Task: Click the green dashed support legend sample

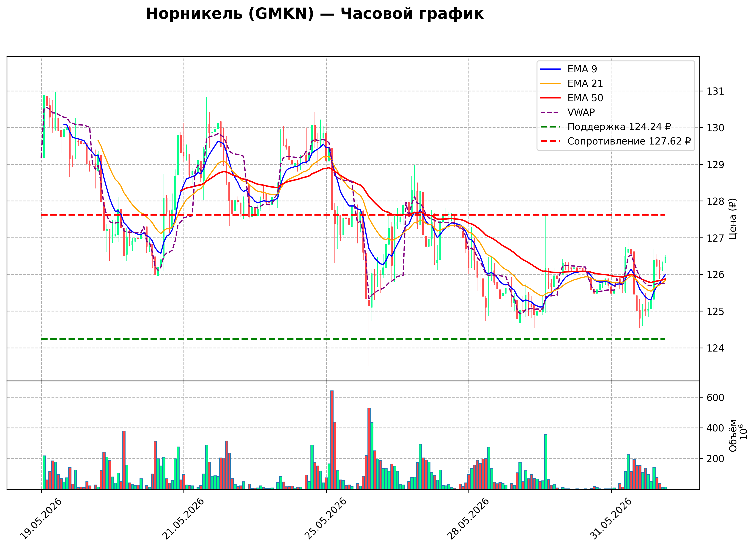Action: click(550, 127)
